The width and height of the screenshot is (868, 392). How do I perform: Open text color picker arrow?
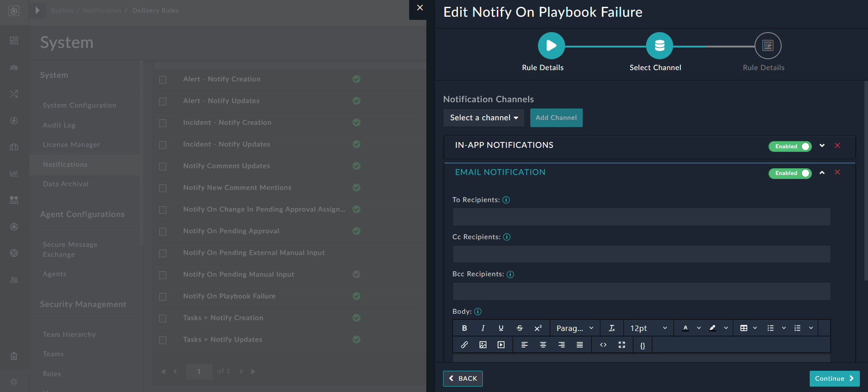pos(699,328)
